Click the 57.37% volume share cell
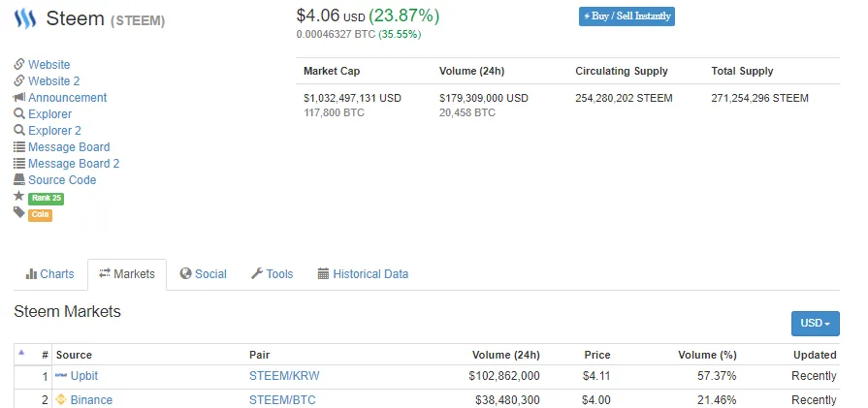Screen dimensions: 868x408 [717, 376]
